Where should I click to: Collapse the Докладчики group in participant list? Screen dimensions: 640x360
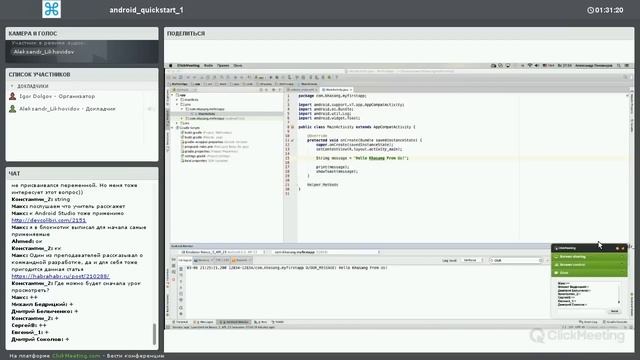click(12, 86)
